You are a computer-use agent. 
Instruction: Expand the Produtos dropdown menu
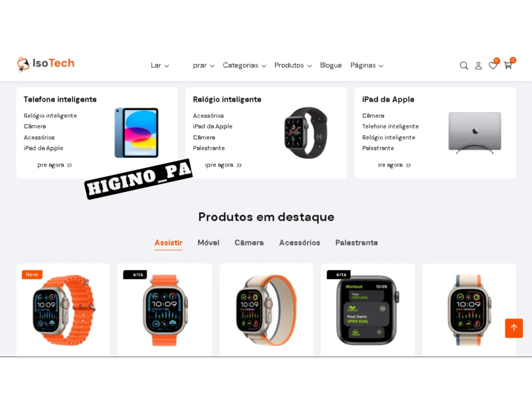[x=293, y=66]
